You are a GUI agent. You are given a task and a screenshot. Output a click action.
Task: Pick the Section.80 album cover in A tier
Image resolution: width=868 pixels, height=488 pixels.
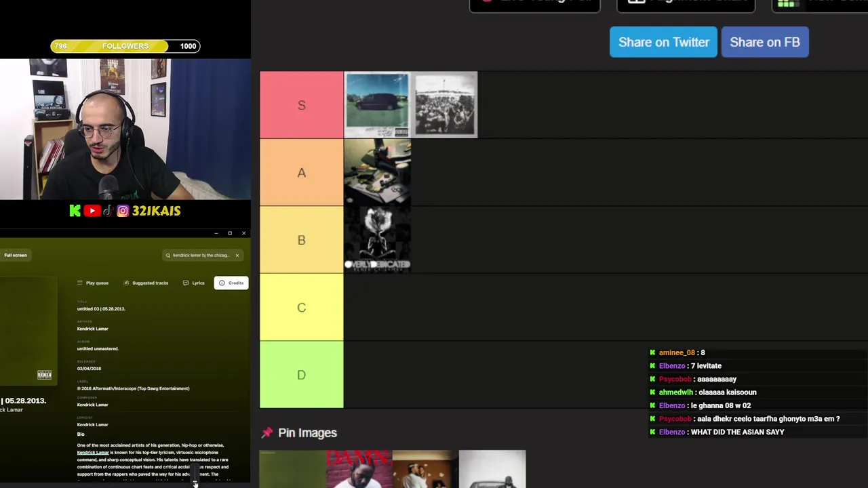point(377,173)
